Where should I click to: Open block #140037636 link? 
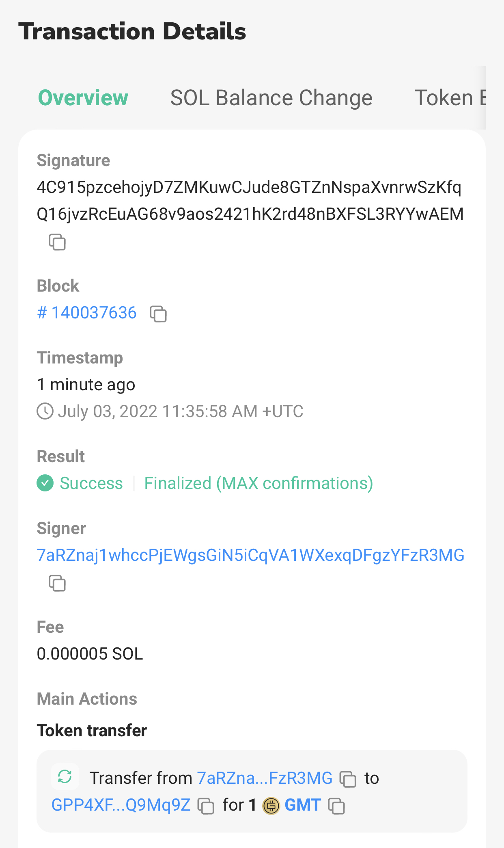87,313
